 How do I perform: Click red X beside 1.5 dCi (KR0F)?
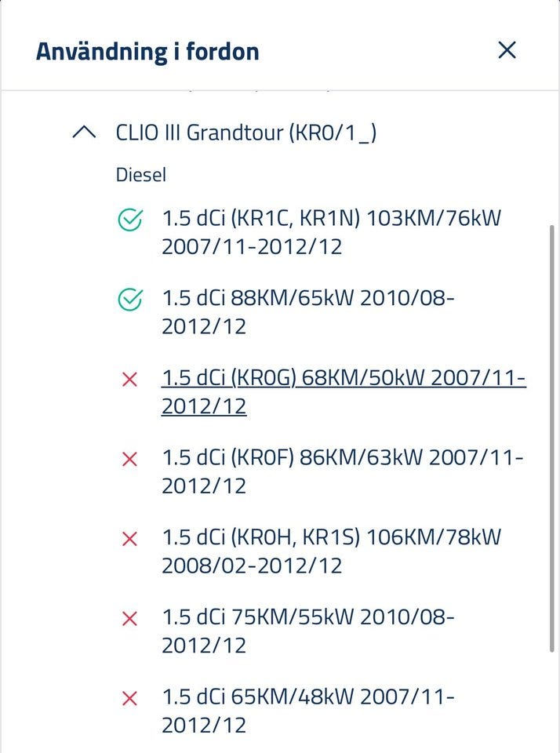(130, 458)
